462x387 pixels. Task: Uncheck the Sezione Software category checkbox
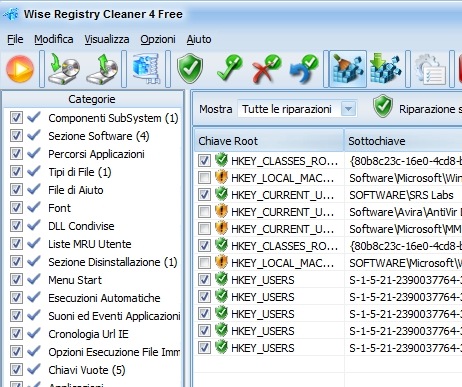click(x=16, y=136)
